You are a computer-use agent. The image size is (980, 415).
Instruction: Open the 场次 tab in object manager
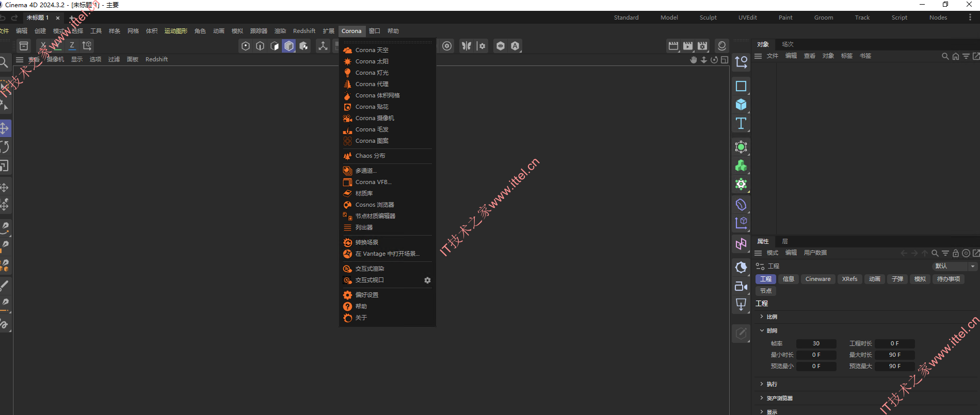tap(788, 44)
